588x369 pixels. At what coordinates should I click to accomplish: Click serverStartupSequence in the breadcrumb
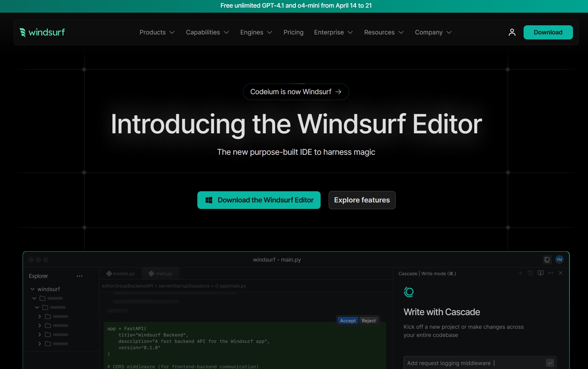coord(184,286)
